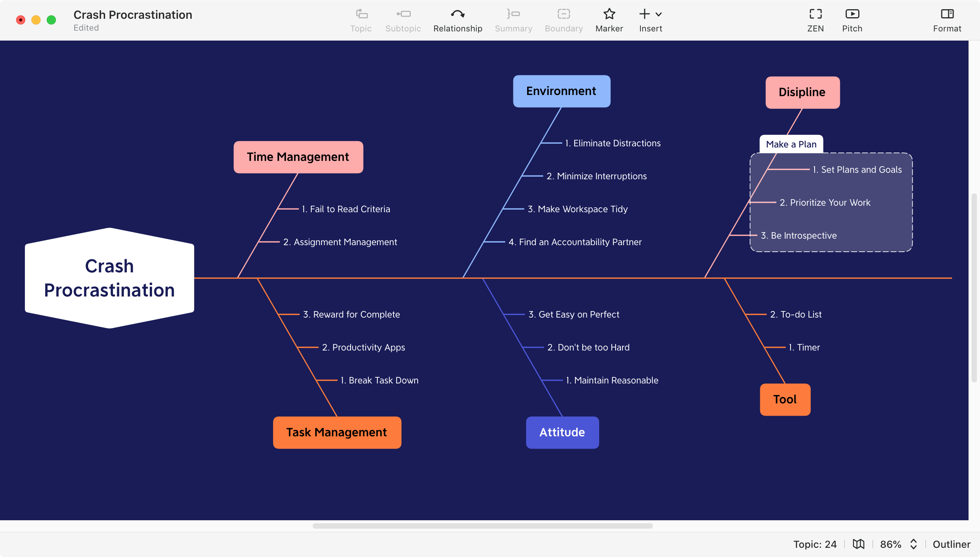Expand the Format panel

[947, 20]
